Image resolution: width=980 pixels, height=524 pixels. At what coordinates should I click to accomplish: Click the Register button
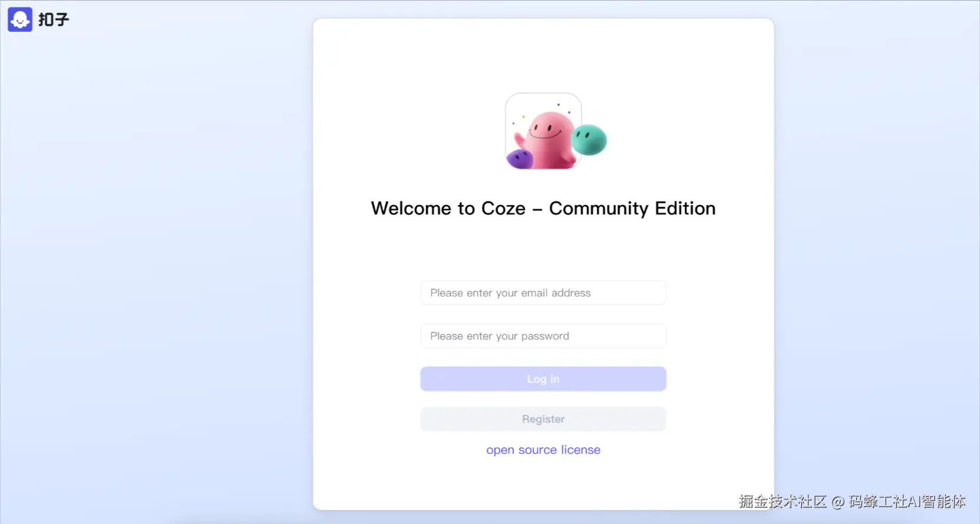(x=543, y=419)
